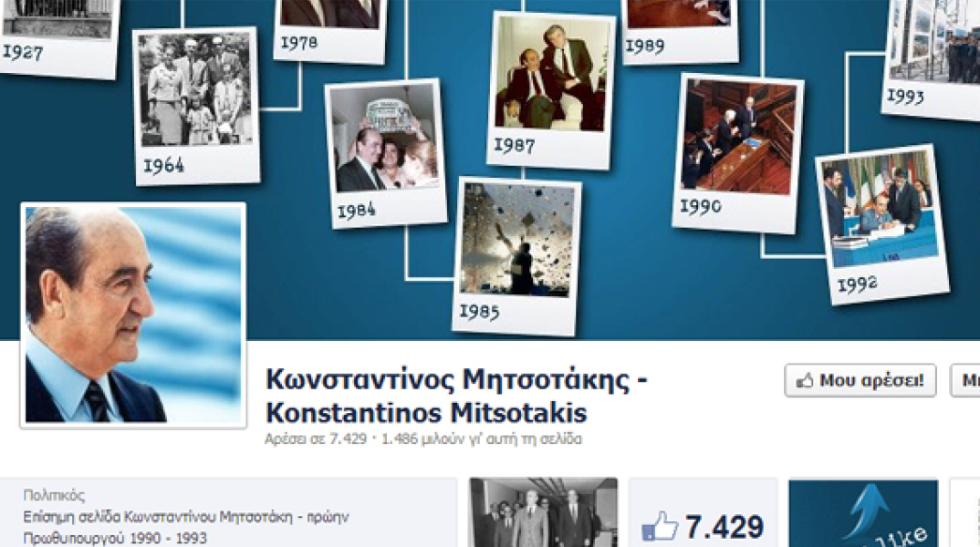Click the page title Konstantinos Mitsotakis
This screenshot has width=980, height=547.
click(426, 413)
